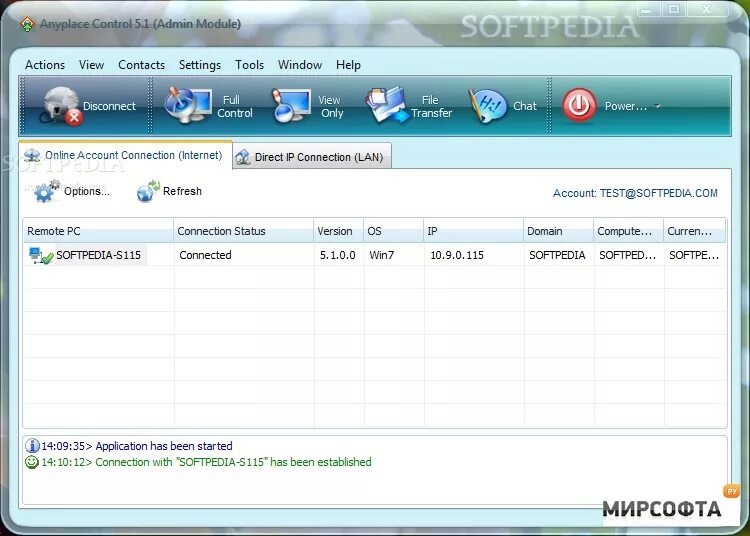The width and height of the screenshot is (750, 536).
Task: Click the Connected status cell
Action: (206, 255)
